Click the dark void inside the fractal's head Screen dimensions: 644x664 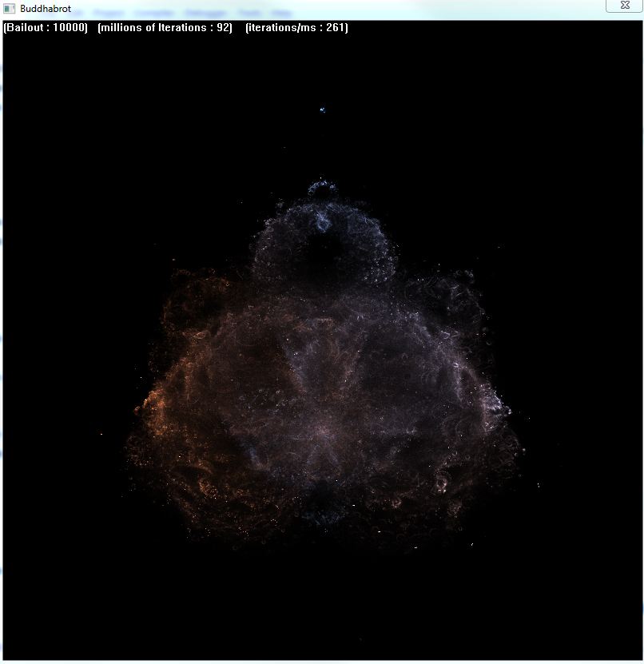point(324,252)
